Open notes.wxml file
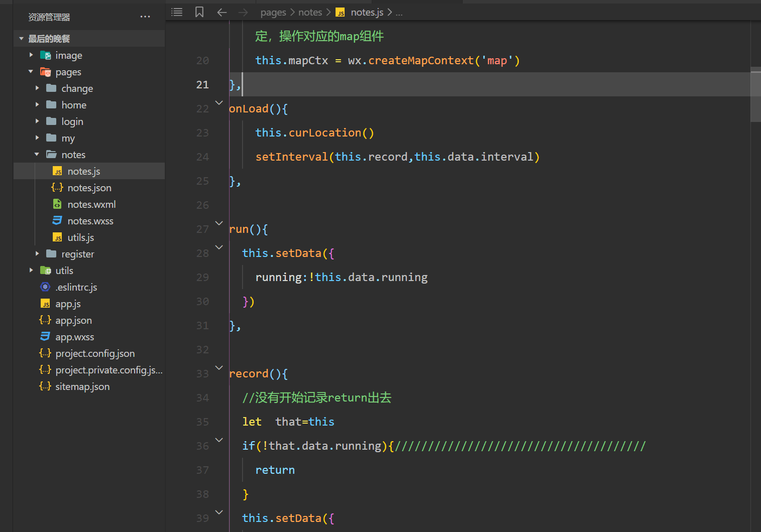 pyautogui.click(x=89, y=204)
